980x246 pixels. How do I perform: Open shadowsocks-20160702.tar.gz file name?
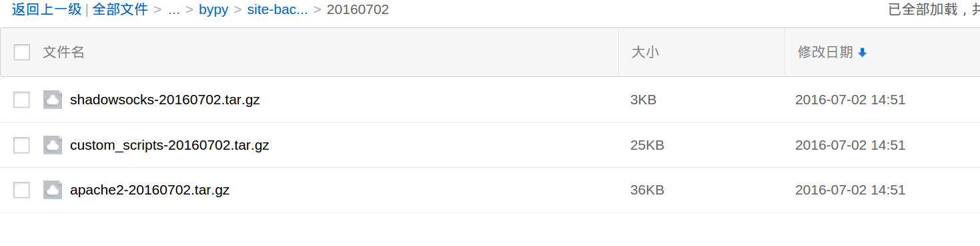click(165, 100)
